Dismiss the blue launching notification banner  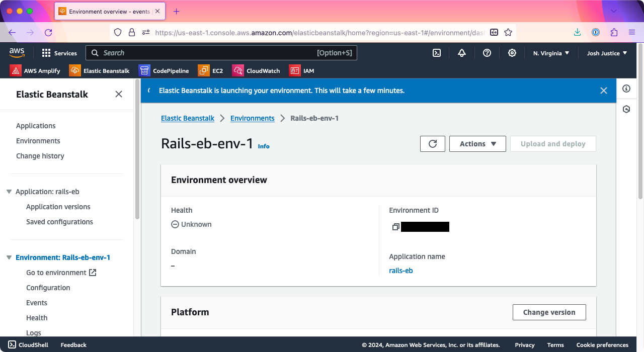pyautogui.click(x=604, y=91)
